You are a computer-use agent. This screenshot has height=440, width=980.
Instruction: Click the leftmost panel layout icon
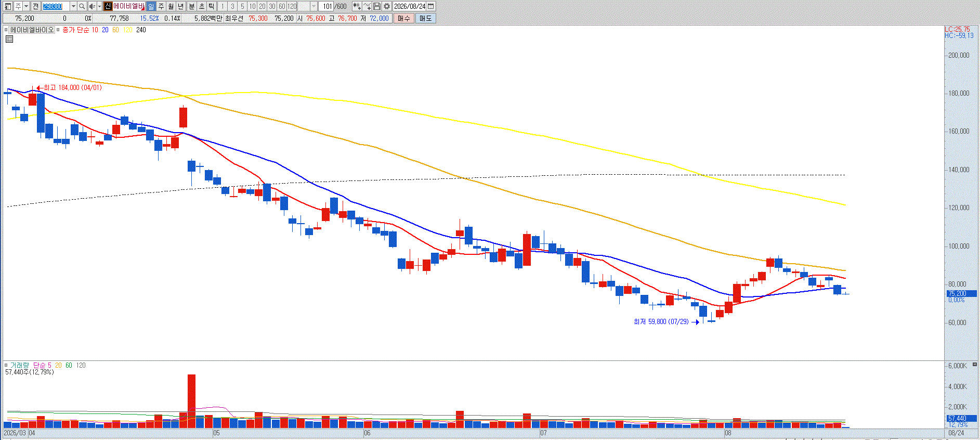8,6
